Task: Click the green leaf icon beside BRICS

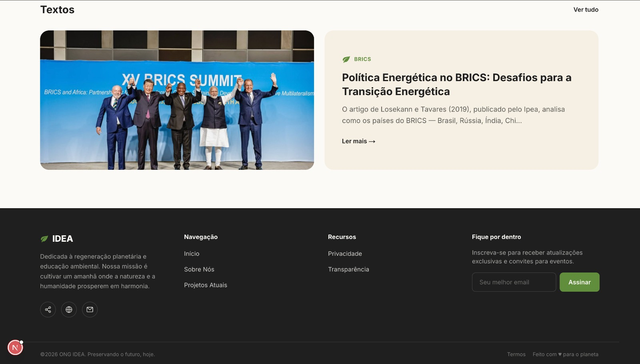Action: pyautogui.click(x=346, y=60)
